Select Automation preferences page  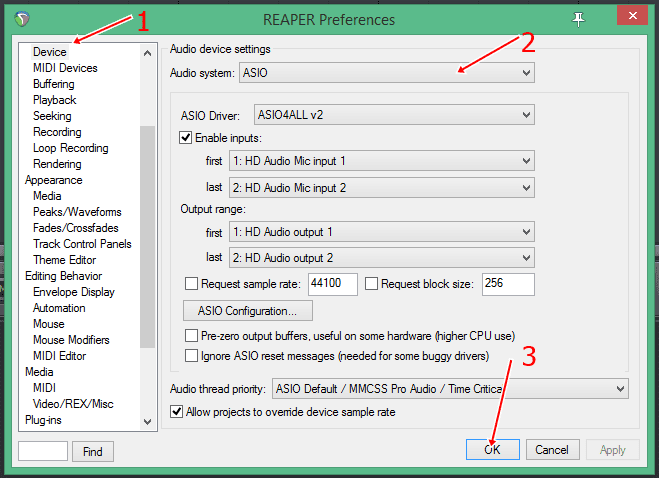coord(59,307)
